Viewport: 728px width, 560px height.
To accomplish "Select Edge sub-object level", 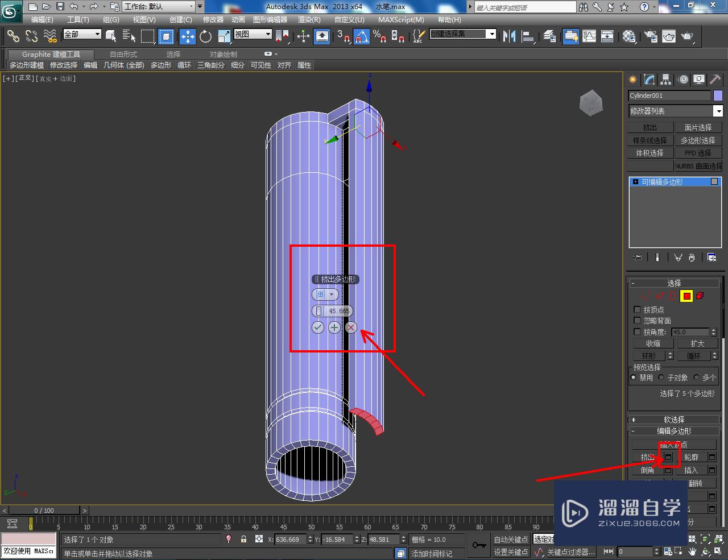I will (659, 296).
